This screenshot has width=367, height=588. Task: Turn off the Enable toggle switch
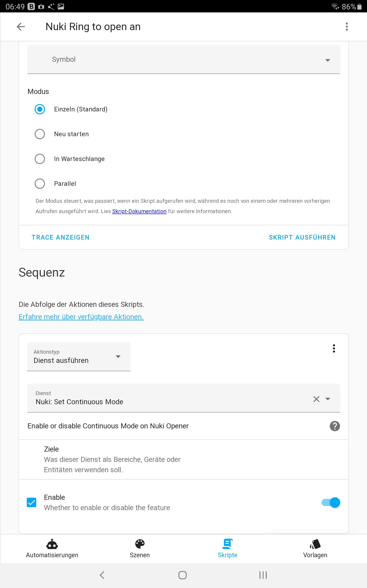coord(331,502)
